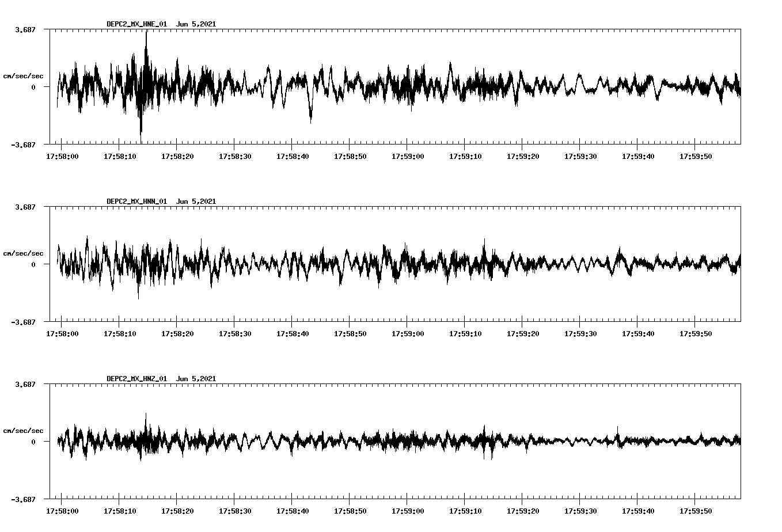Viewport: 782px width, 532px height.
Task: Pick 17:59:40 time label under HNZ plot
Action: pos(638,511)
